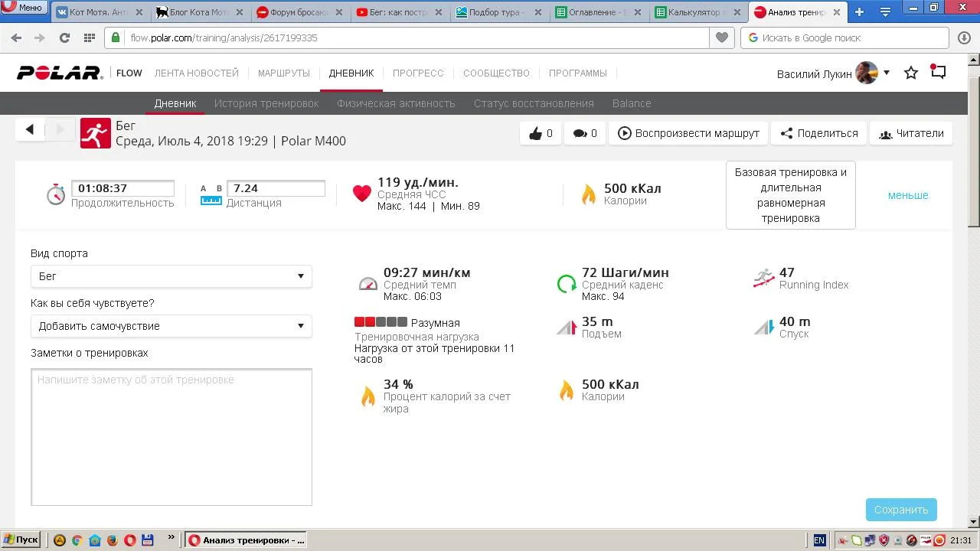
Task: Click Воспроизвести маршрут button
Action: point(688,133)
